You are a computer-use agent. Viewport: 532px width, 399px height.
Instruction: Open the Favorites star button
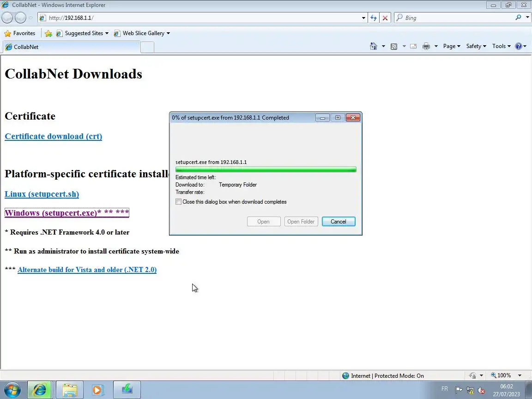pos(20,33)
